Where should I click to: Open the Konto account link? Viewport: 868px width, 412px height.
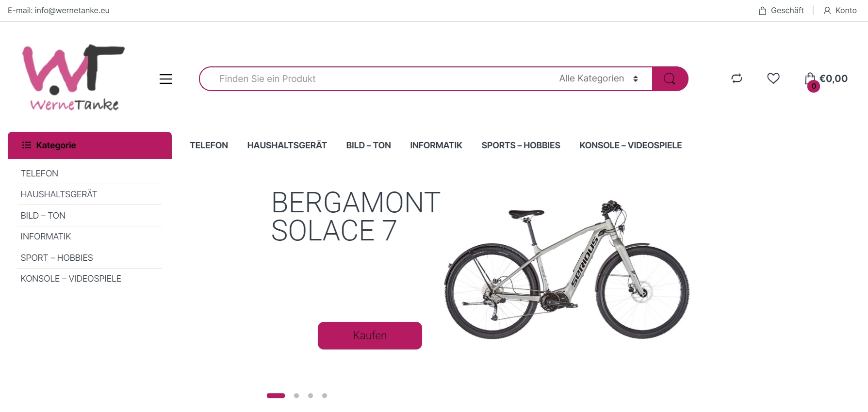[x=840, y=10]
